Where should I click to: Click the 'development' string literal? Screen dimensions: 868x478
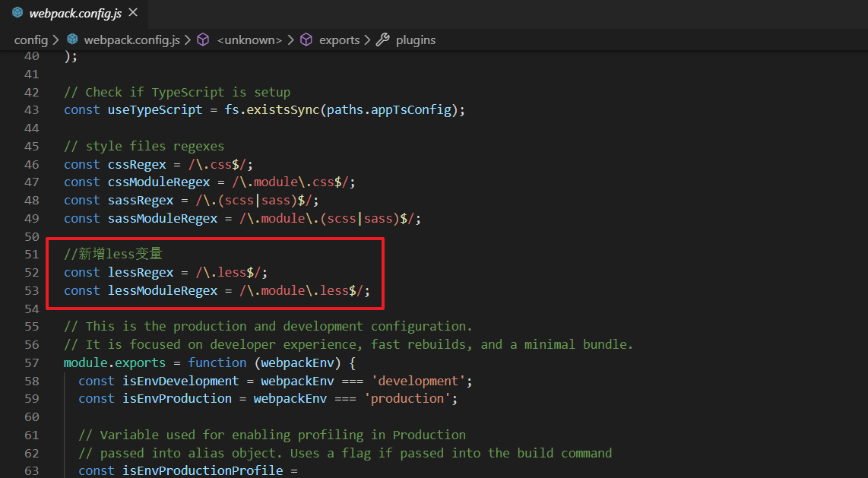coord(418,381)
